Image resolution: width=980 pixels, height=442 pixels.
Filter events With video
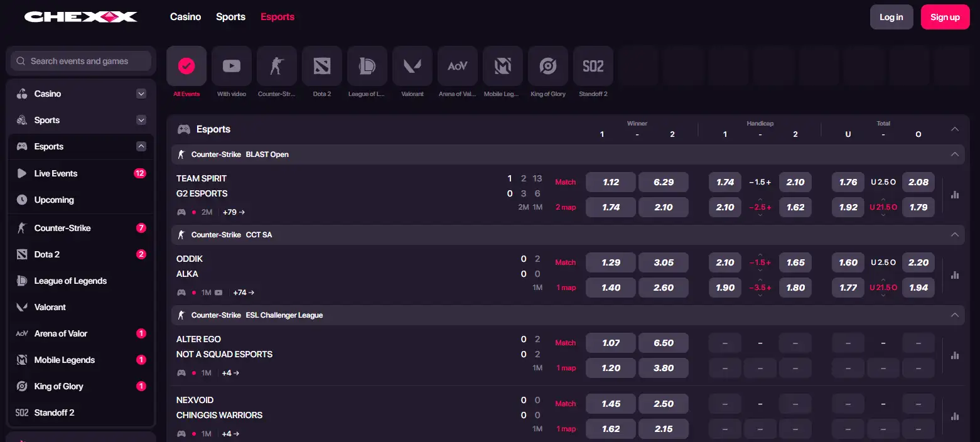tap(232, 66)
